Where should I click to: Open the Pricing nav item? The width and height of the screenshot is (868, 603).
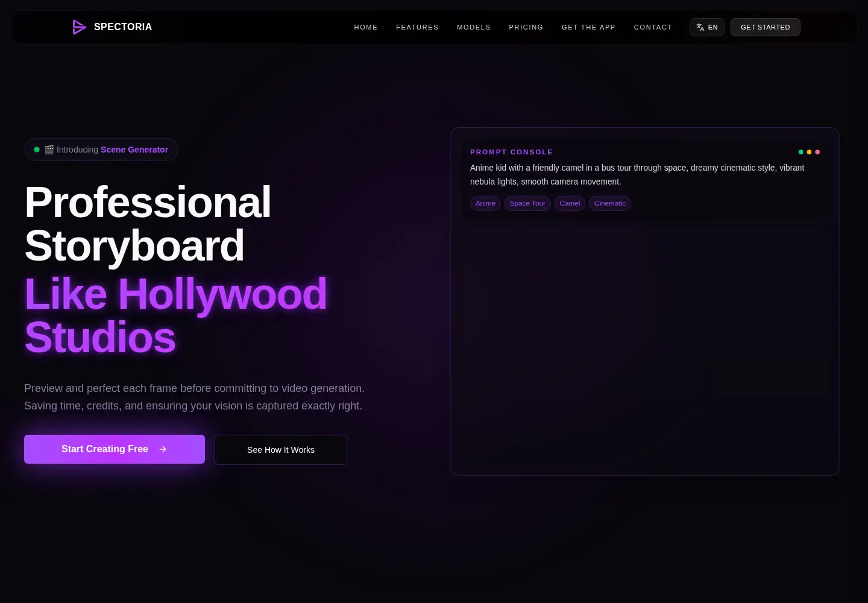526,27
